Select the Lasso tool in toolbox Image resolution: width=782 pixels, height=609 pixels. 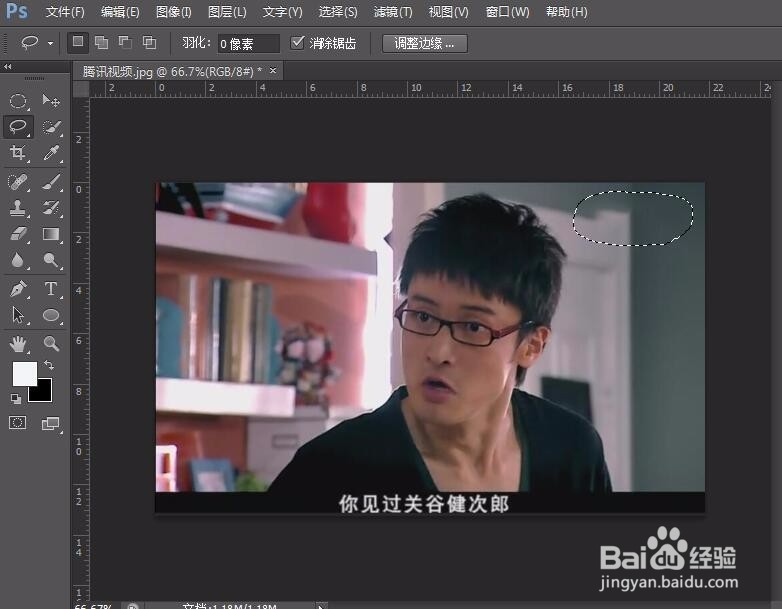click(18, 127)
